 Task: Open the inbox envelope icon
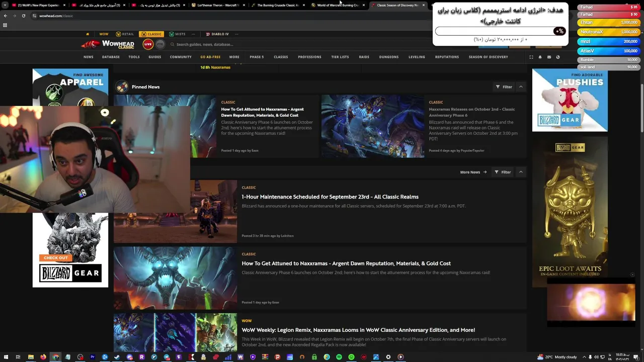click(x=549, y=57)
